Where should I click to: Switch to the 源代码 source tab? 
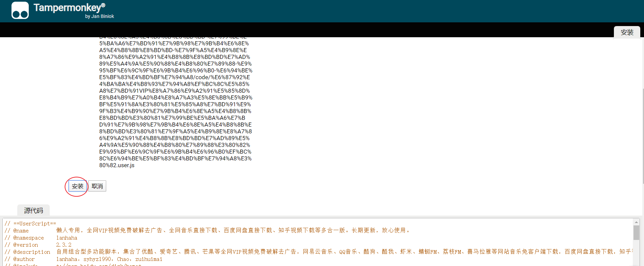coord(33,210)
